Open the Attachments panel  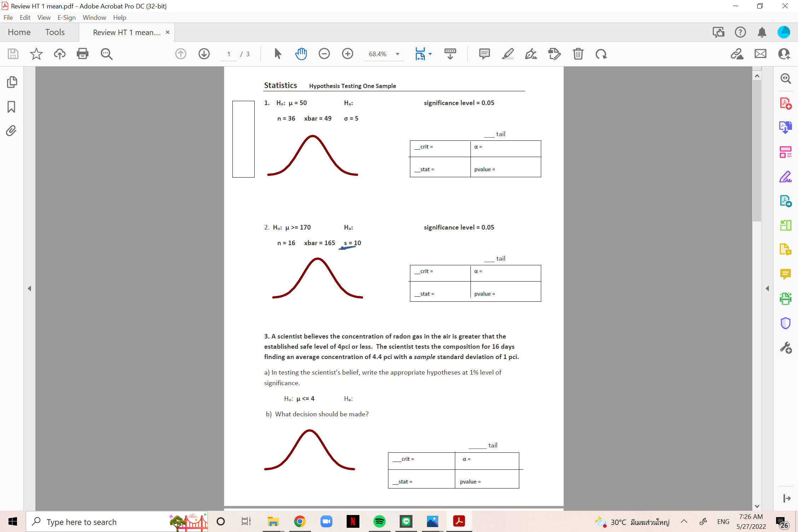(11, 131)
